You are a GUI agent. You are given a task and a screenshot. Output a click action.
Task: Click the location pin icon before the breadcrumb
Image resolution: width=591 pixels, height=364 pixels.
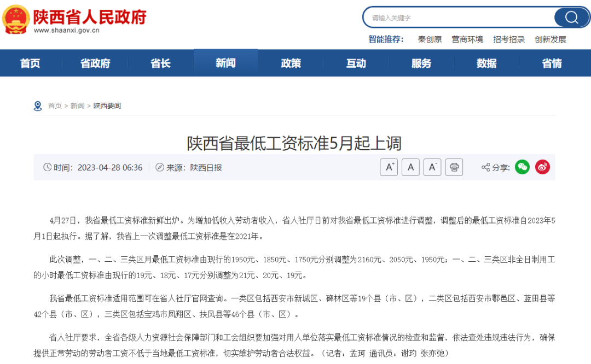point(37,105)
